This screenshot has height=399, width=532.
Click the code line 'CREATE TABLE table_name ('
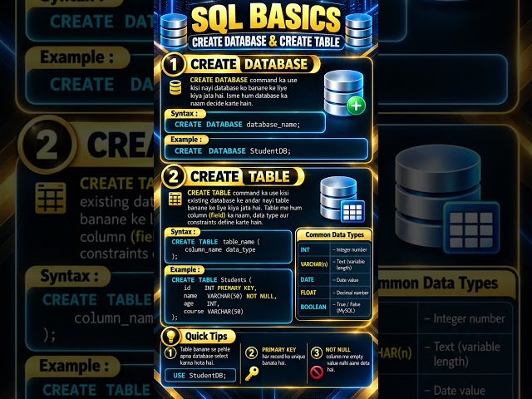[215, 242]
